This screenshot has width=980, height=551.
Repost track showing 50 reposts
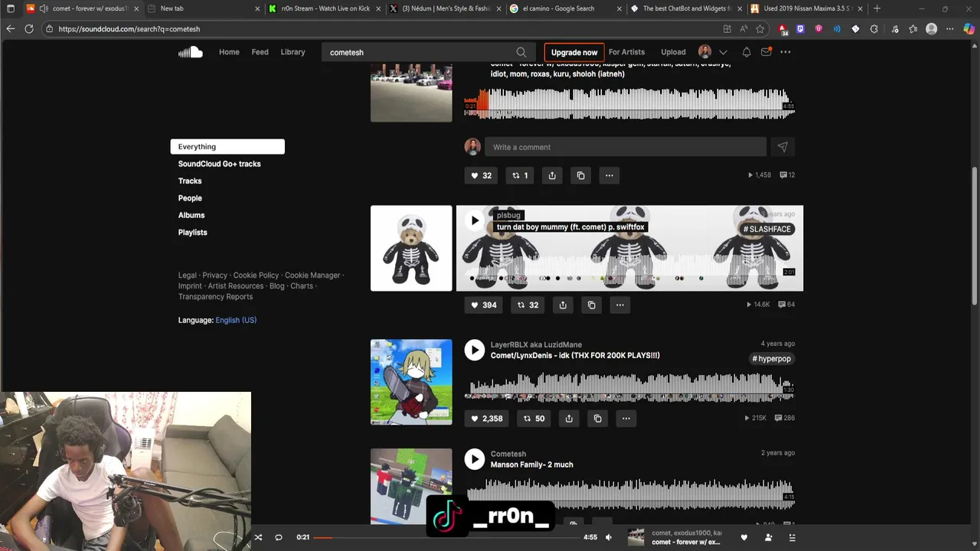(533, 419)
